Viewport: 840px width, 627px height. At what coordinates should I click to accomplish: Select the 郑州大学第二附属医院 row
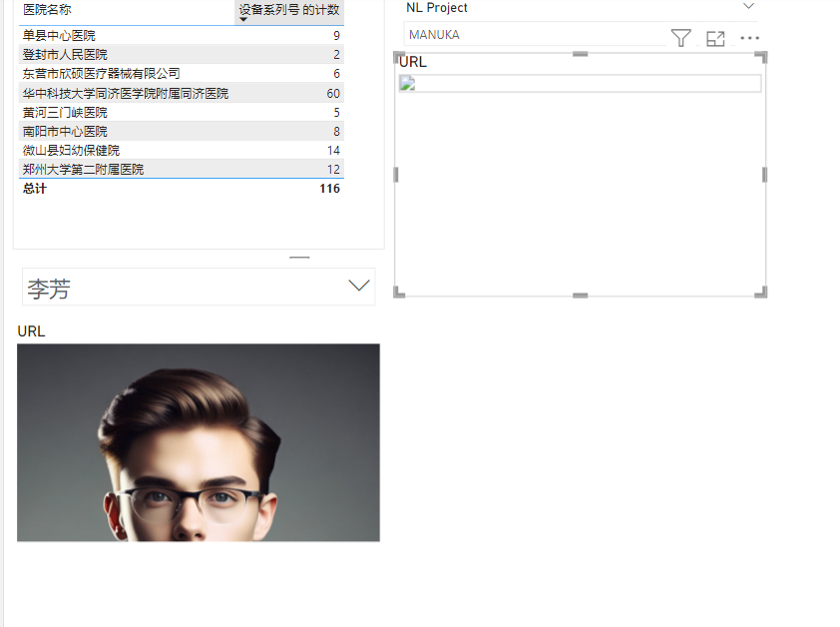pos(182,170)
